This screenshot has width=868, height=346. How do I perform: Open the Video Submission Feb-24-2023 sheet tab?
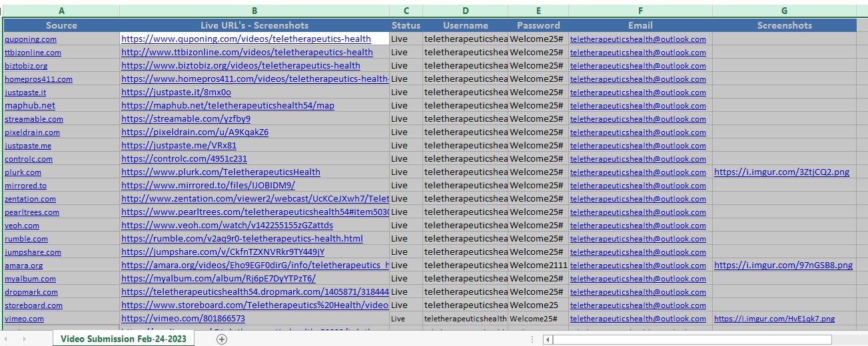(124, 339)
